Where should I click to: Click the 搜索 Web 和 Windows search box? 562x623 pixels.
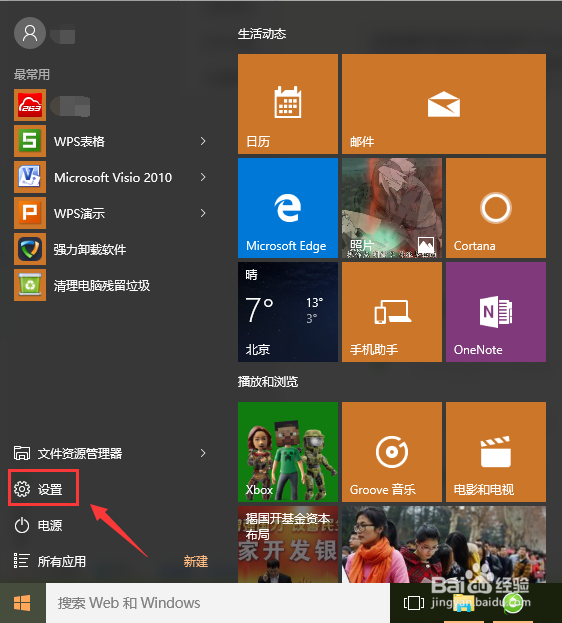[x=218, y=603]
